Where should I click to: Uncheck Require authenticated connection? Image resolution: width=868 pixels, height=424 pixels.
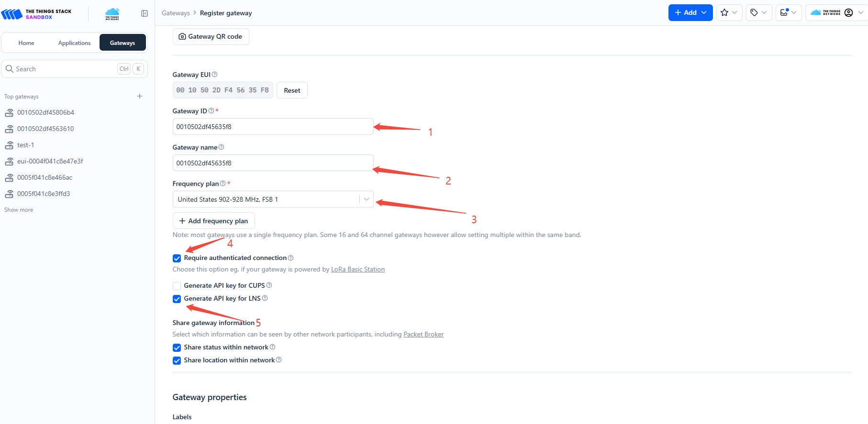pos(177,258)
